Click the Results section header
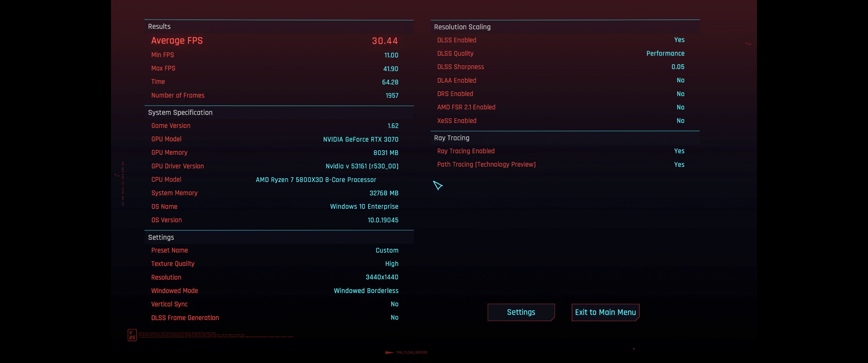The width and height of the screenshot is (868, 363). [x=159, y=27]
